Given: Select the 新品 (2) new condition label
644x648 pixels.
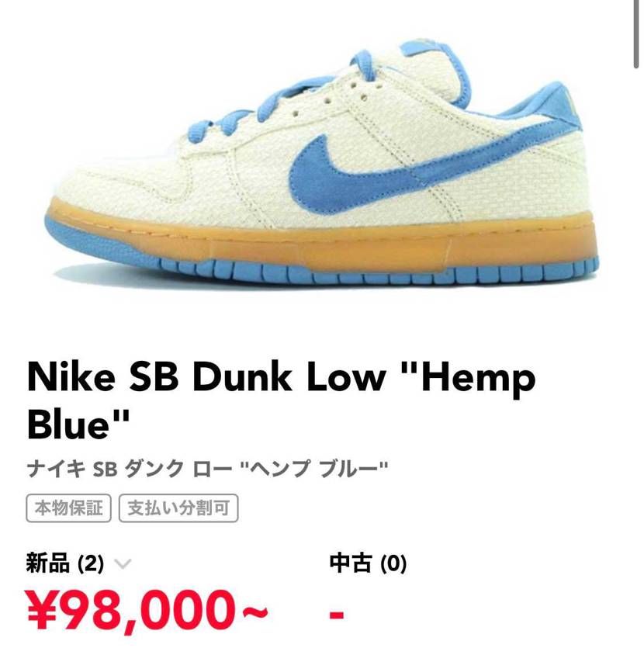Looking at the screenshot, I should (x=65, y=563).
